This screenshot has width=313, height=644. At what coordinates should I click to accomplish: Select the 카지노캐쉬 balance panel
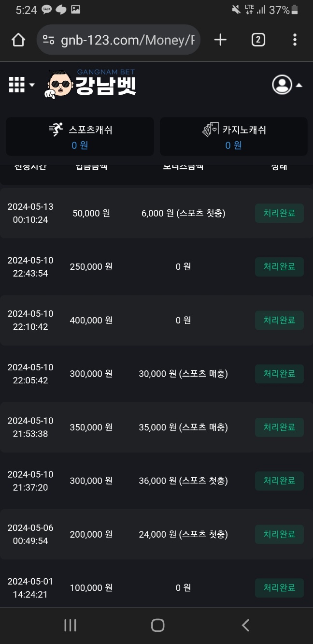point(234,136)
